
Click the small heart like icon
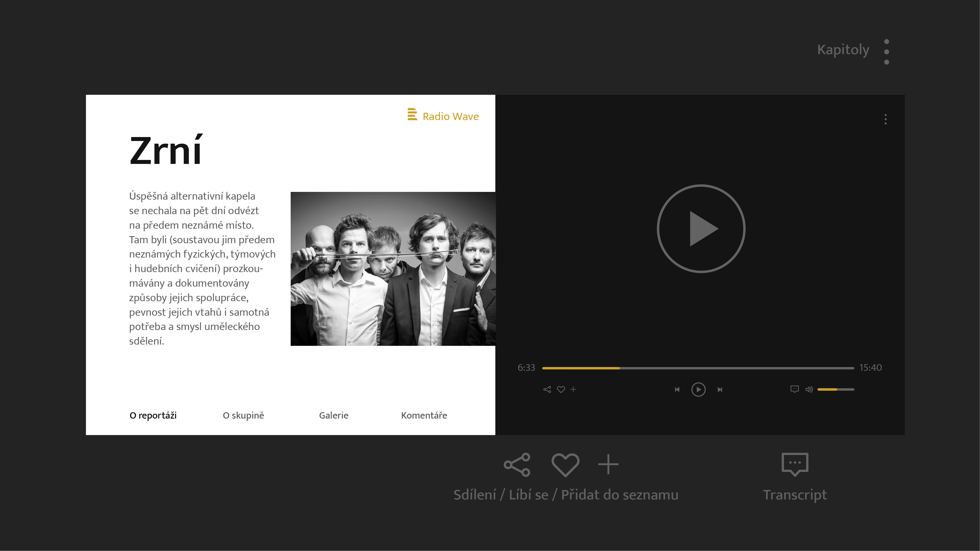tap(561, 389)
